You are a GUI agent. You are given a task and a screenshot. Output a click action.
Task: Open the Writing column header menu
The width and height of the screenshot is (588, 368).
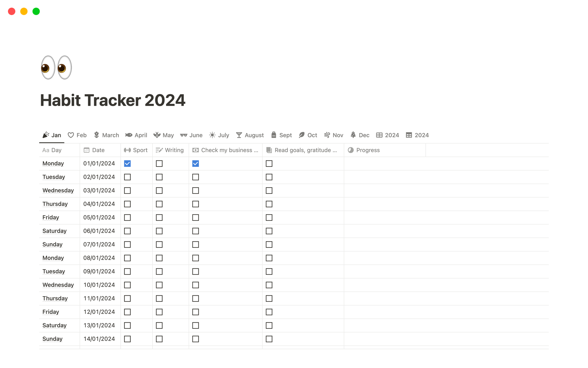coord(174,150)
